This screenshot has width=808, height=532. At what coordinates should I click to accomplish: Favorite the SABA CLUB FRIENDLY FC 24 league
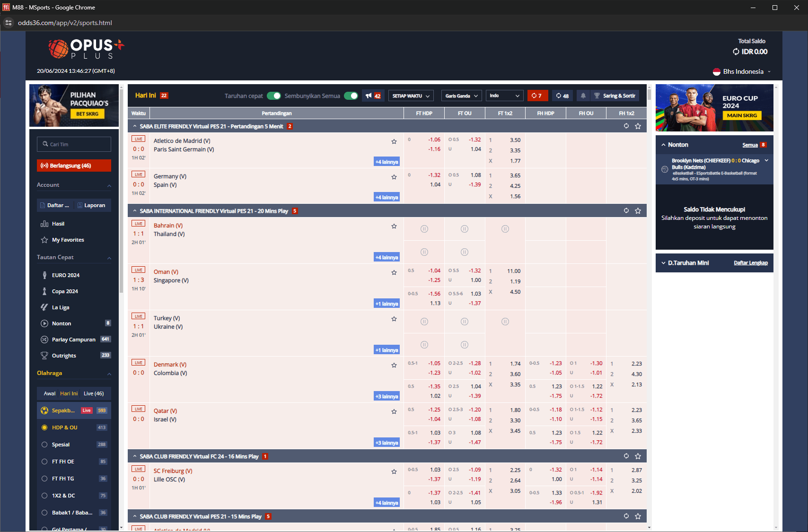tap(638, 456)
